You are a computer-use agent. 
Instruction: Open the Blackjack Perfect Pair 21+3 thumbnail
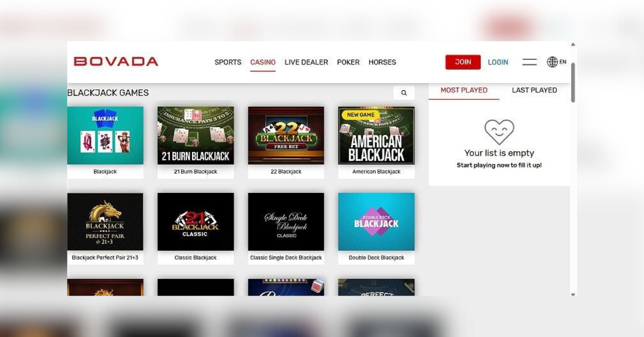105,222
